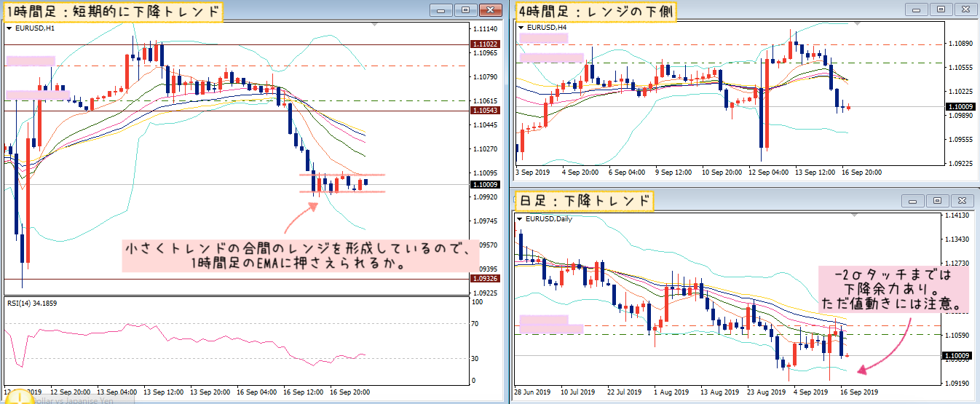This screenshot has height=404, width=980.
Task: Click the 13 Sep 12:00 label on H4 time axis
Action: [814, 173]
